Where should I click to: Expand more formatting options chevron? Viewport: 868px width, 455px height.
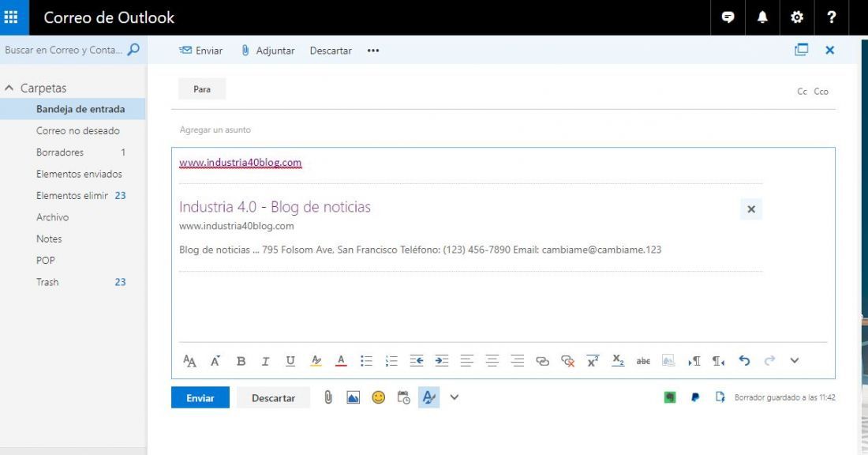tap(795, 361)
